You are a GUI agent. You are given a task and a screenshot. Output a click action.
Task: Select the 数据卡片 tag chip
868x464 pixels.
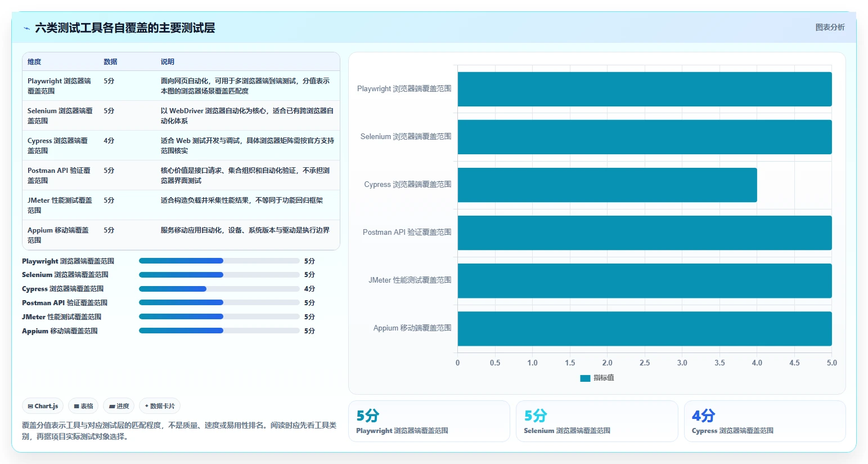tap(160, 406)
